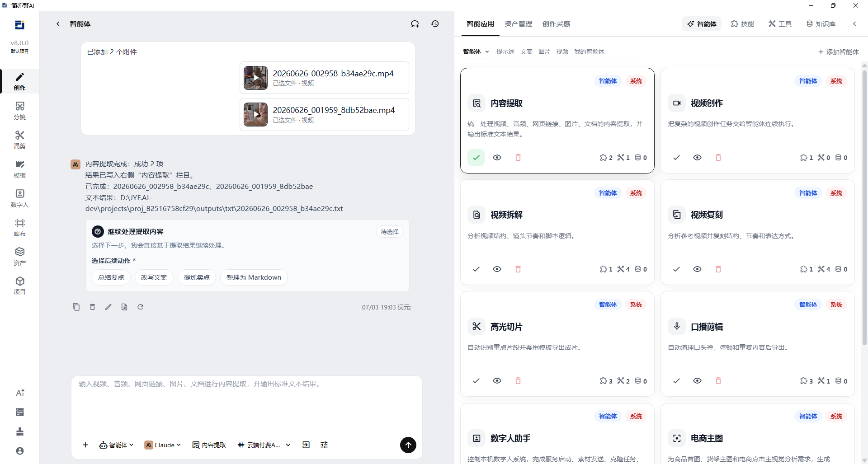Screen dimensions: 868x464
Task: Open the 模板 templates section
Action: 19,169
